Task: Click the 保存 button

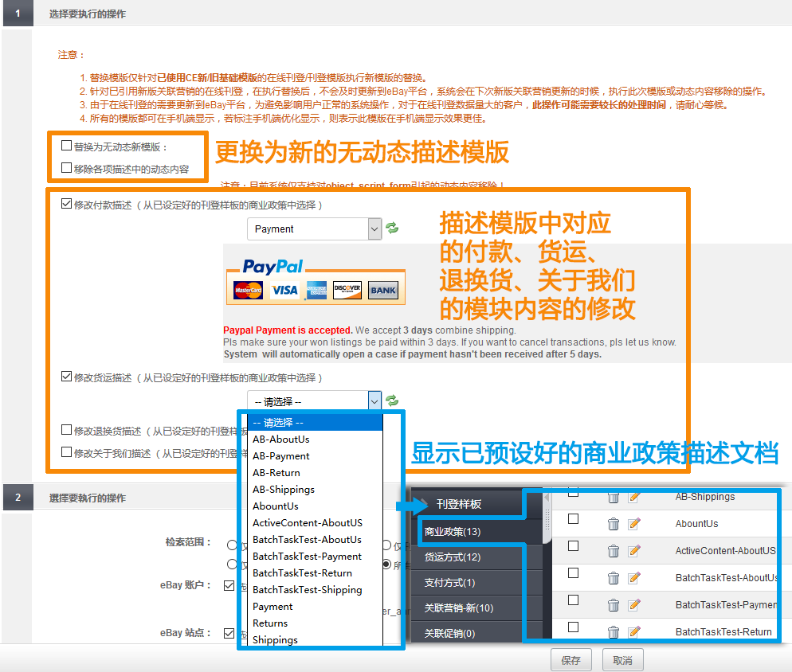Action: point(570,660)
